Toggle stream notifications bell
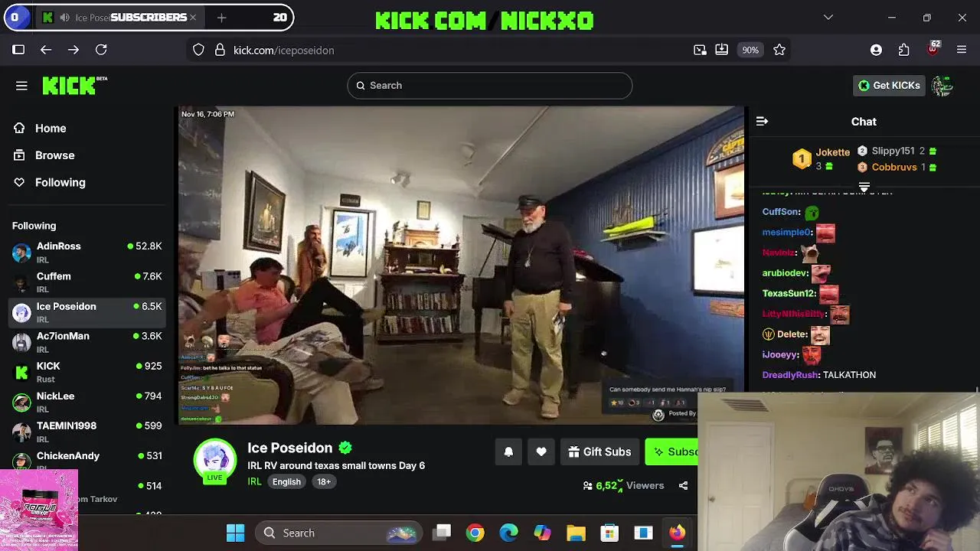980x551 pixels. tap(508, 452)
